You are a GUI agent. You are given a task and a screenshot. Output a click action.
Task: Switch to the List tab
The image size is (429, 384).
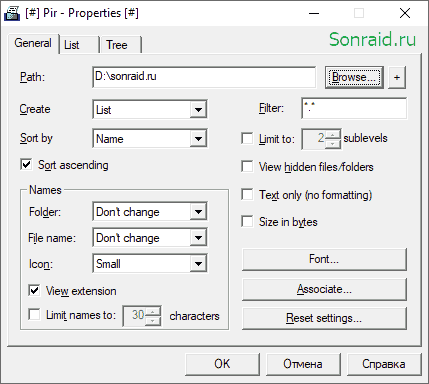(x=79, y=45)
